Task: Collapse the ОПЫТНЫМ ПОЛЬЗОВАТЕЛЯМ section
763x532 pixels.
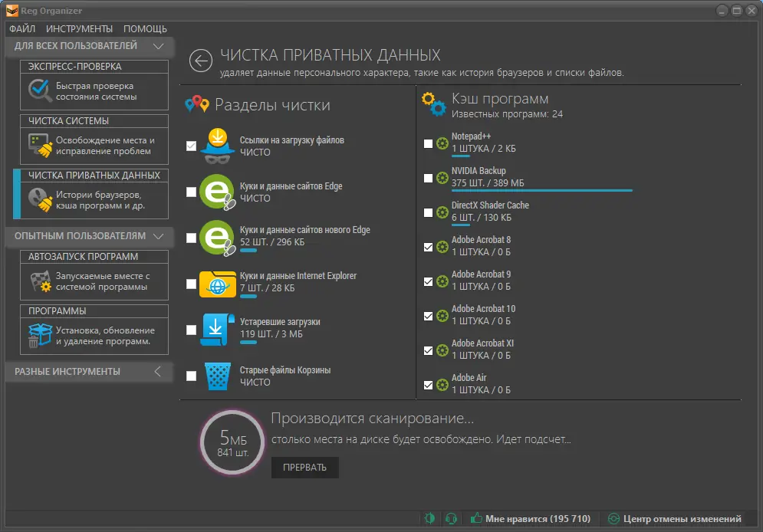Action: [90, 236]
